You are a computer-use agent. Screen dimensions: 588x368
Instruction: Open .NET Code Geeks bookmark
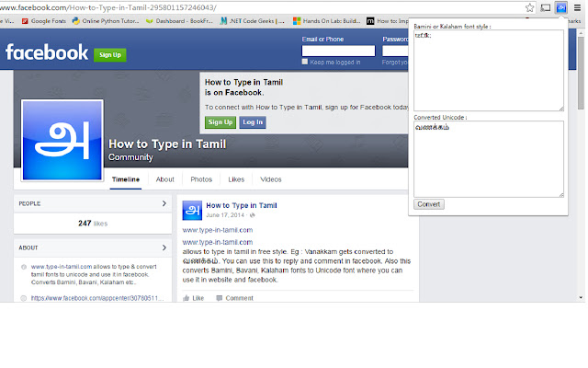[252, 21]
